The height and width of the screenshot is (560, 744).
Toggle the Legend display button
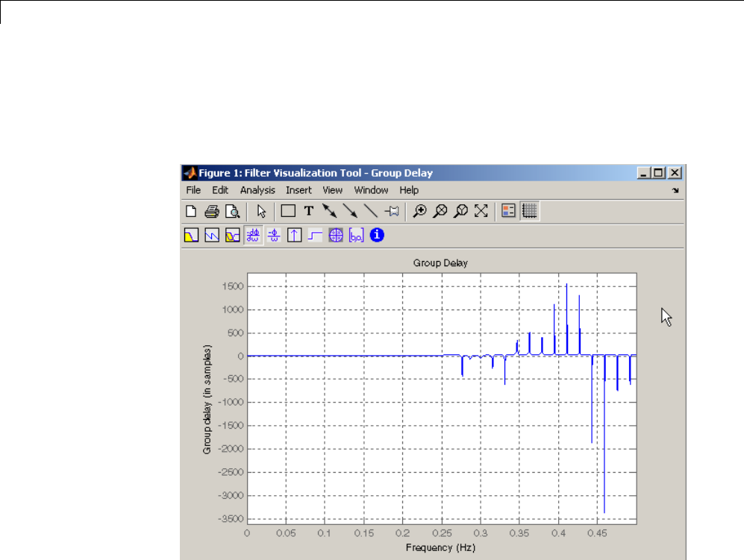[x=509, y=211]
